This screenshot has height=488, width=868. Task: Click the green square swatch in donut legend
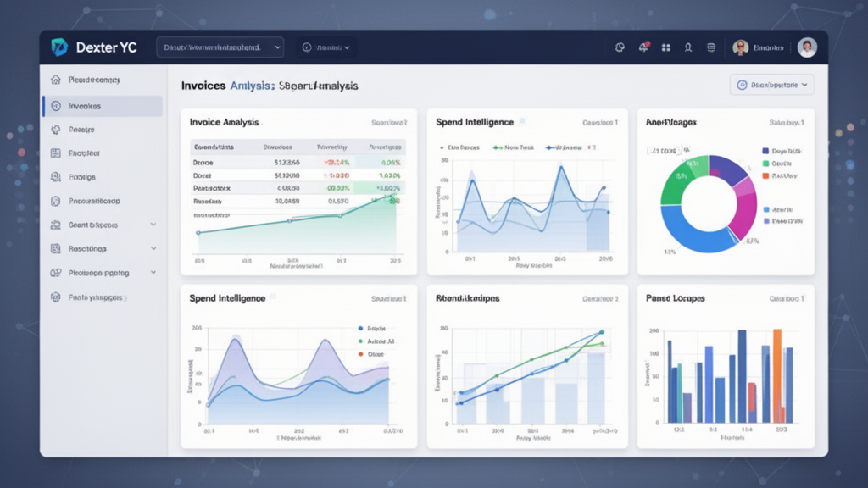click(765, 164)
